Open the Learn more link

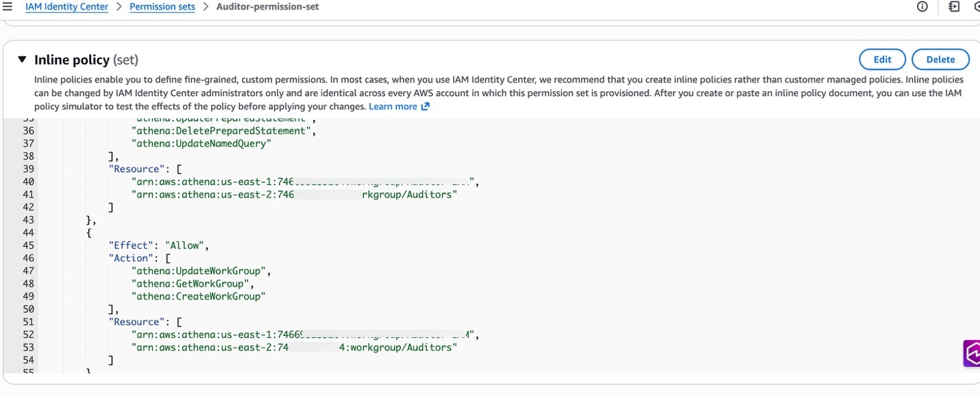[393, 107]
